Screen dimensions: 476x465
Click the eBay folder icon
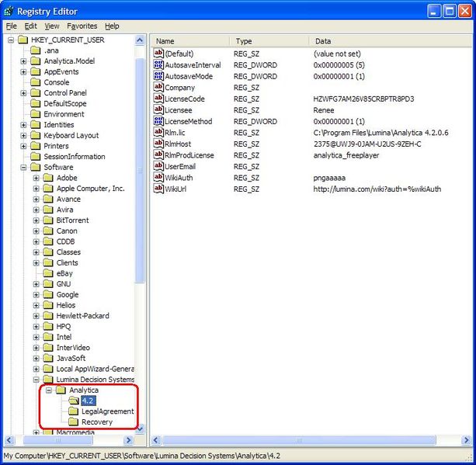[48, 273]
